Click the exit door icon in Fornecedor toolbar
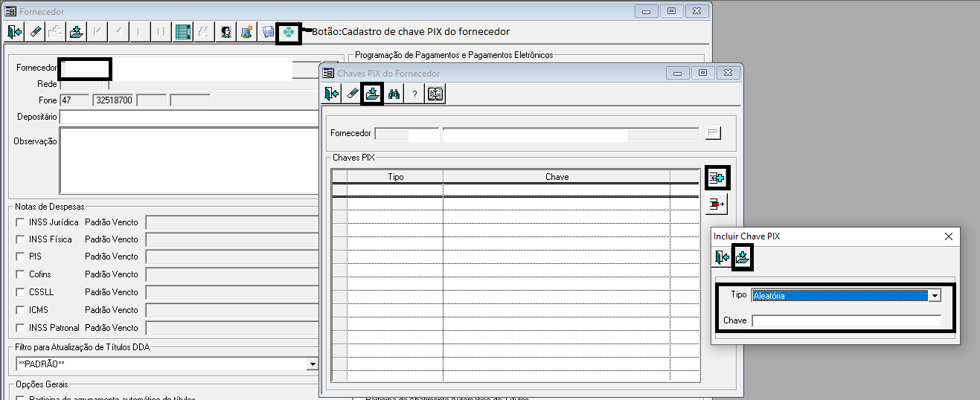 click(x=16, y=32)
